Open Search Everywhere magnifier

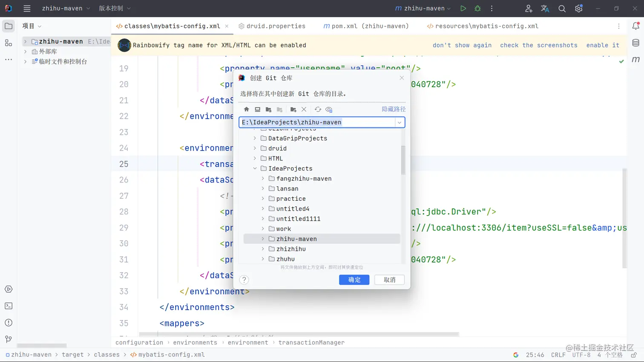coord(562,9)
